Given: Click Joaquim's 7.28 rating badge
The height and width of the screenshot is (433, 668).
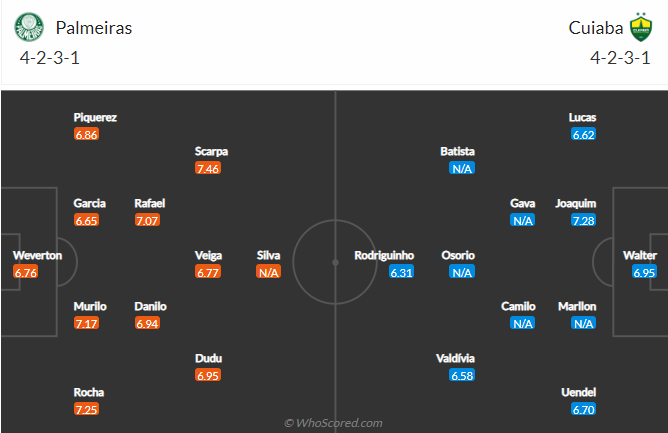Looking at the screenshot, I should pos(583,220).
